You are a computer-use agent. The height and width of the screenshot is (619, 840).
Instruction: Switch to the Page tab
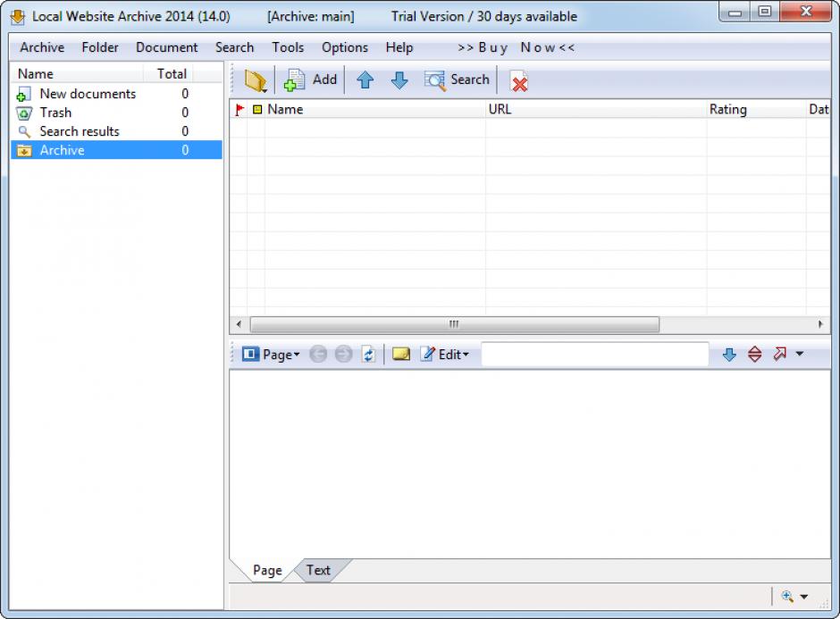tap(267, 570)
